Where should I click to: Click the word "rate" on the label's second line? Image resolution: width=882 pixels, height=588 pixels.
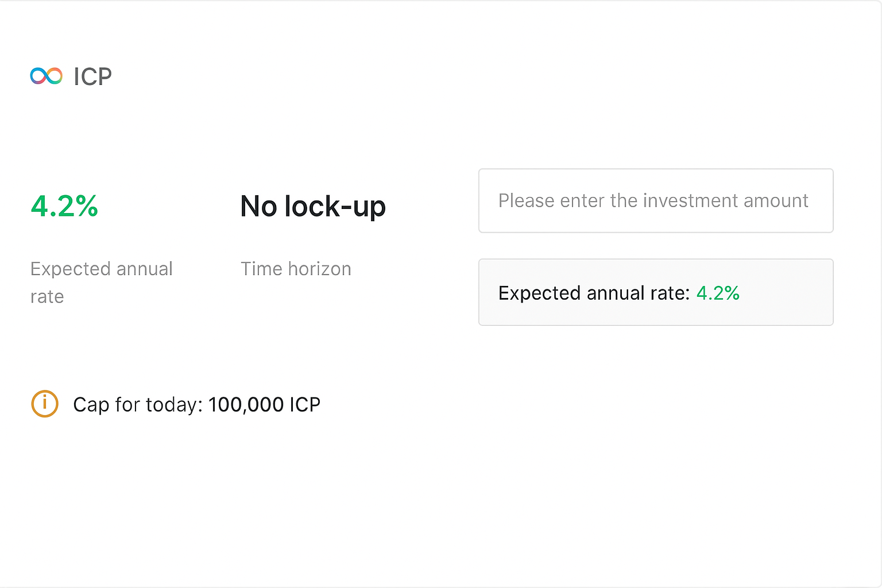tap(47, 297)
